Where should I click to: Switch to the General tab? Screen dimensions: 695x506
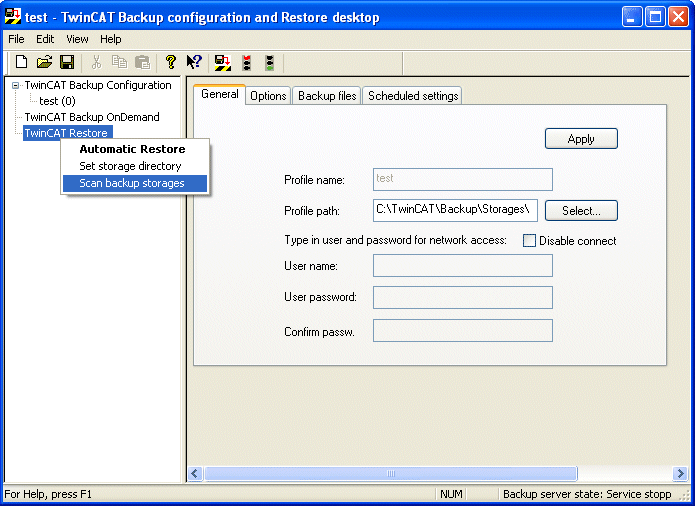pyautogui.click(x=219, y=94)
